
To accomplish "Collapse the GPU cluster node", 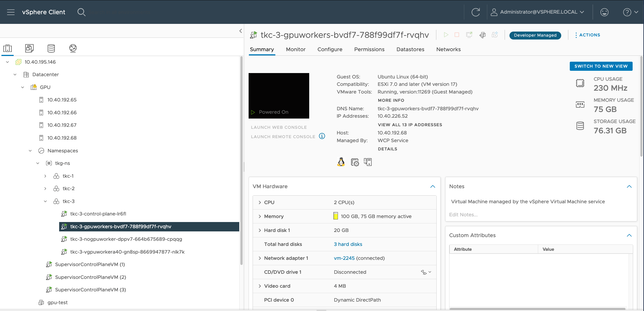I will 23,87.
